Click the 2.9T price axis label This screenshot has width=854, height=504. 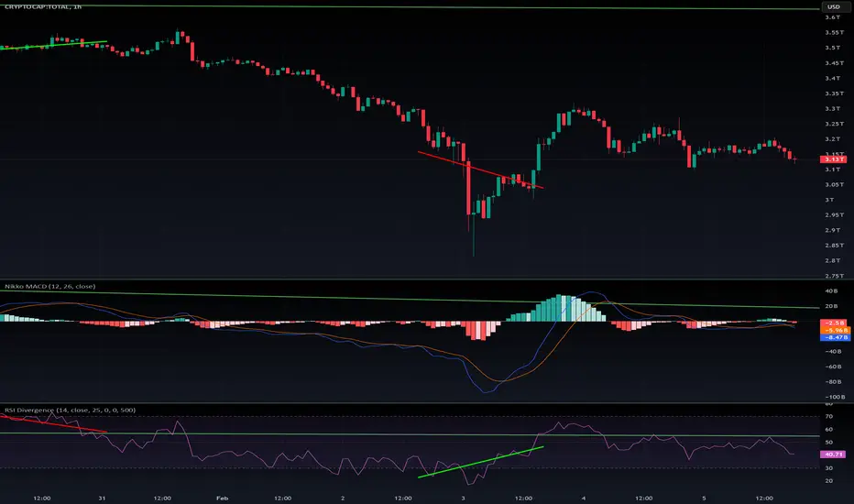coord(832,231)
